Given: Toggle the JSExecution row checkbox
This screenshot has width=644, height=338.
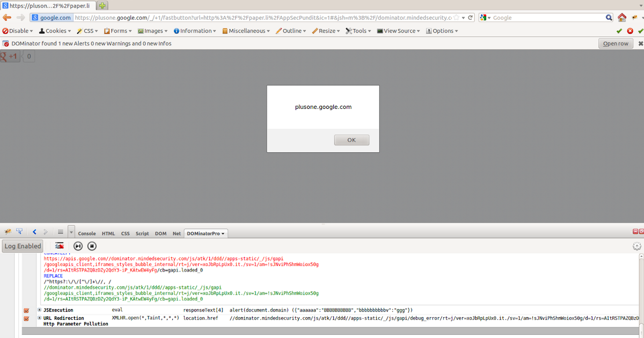Looking at the screenshot, I should coord(26,311).
